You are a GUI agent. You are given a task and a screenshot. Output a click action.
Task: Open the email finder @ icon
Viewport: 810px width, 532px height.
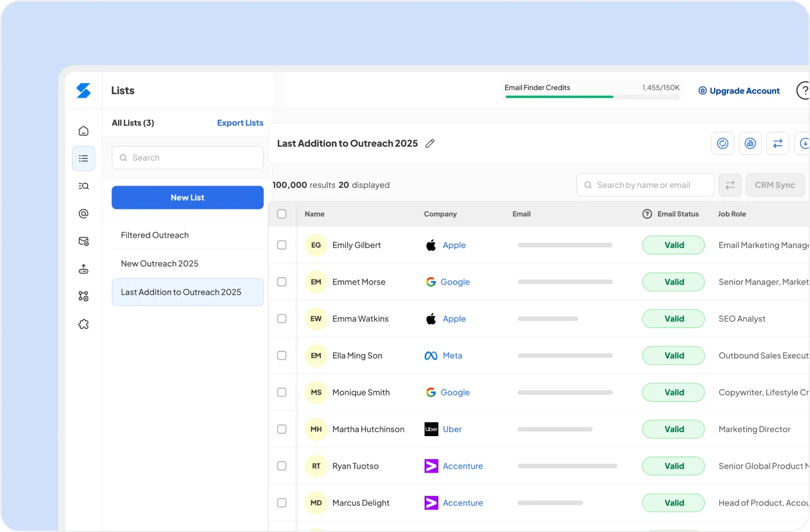83,213
